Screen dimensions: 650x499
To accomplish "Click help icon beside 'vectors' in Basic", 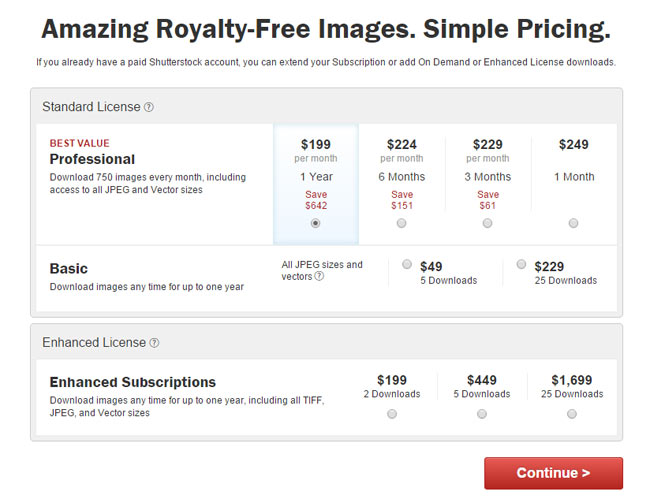I will click(319, 276).
